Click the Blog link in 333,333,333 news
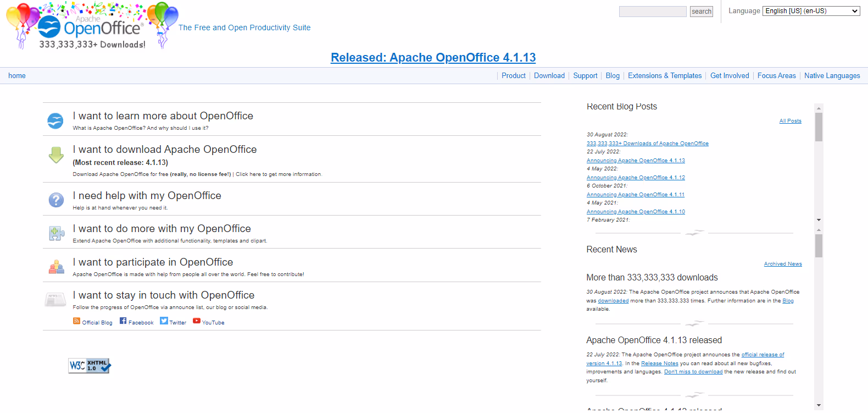Viewport: 868px width, 413px height. (x=788, y=301)
